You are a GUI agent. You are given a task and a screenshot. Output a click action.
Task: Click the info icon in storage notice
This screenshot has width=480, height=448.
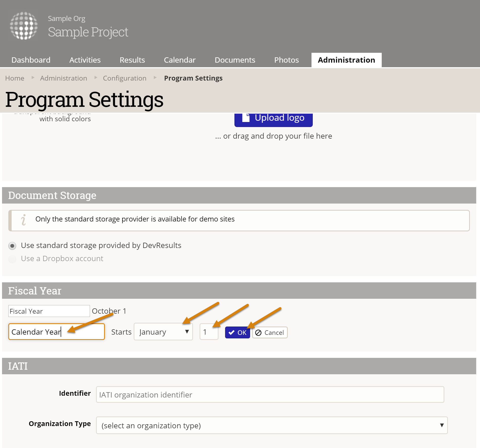(23, 220)
